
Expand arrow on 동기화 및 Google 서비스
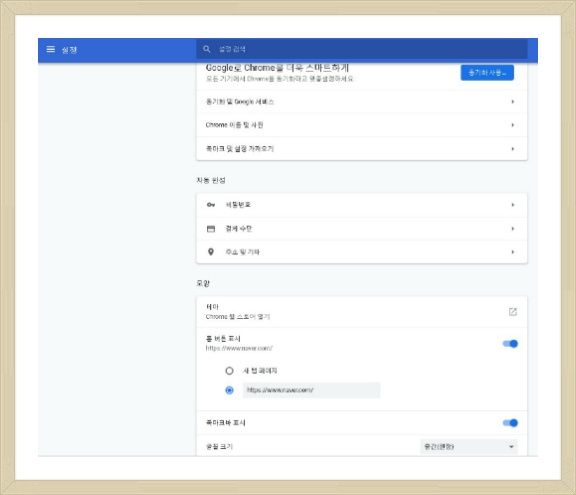coord(512,102)
